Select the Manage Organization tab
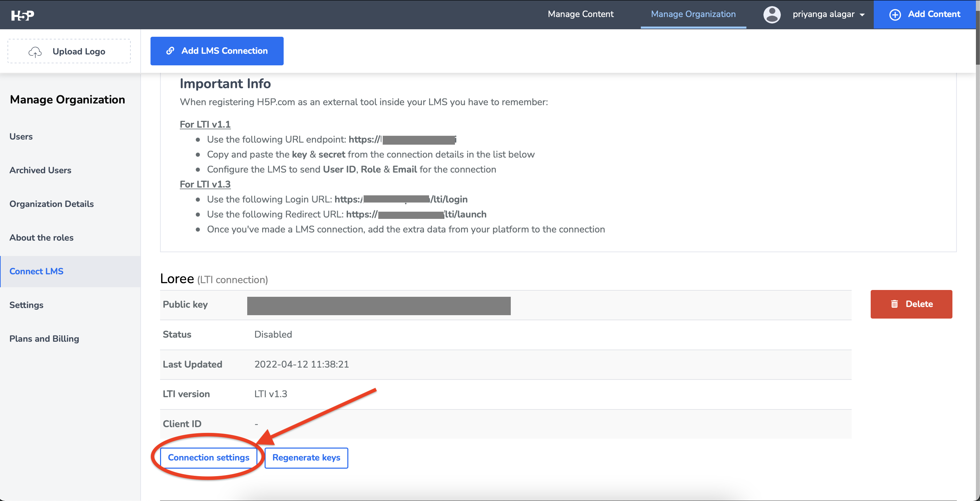Screen dimensions: 980x501 click(693, 14)
